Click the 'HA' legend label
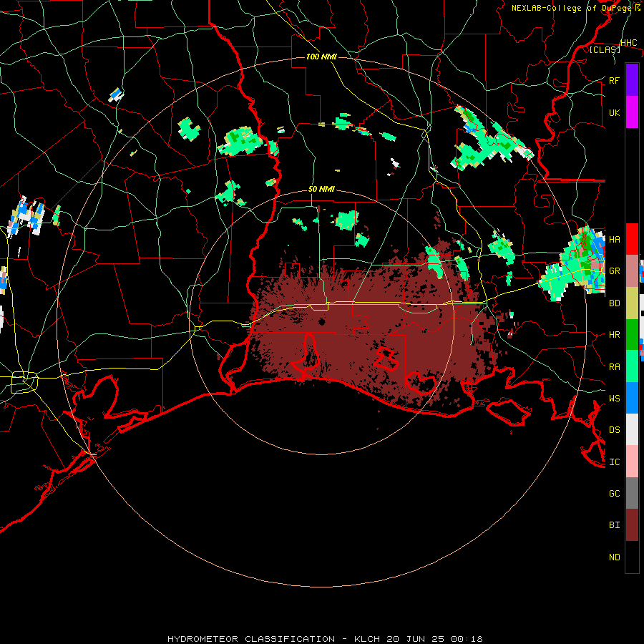This screenshot has width=644, height=644. coord(614,239)
